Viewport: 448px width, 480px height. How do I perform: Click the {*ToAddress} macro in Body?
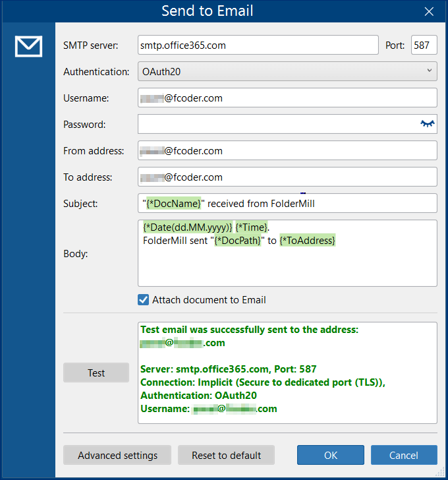[x=307, y=240]
